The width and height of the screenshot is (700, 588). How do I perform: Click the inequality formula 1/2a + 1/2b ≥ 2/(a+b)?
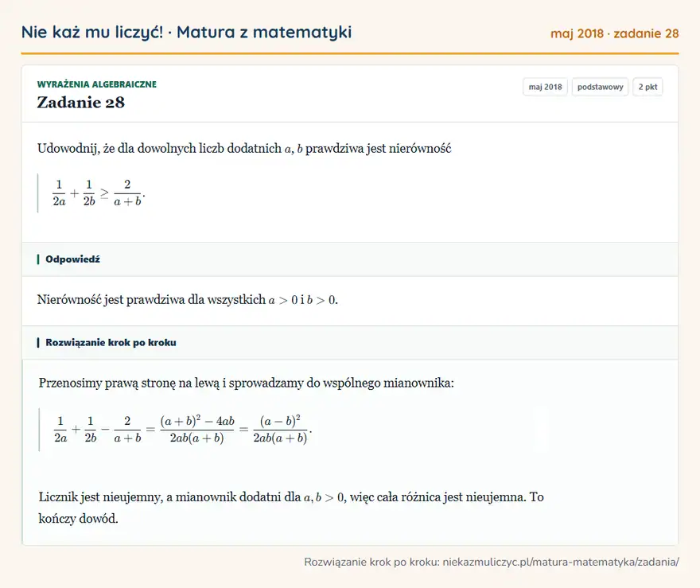click(x=99, y=193)
